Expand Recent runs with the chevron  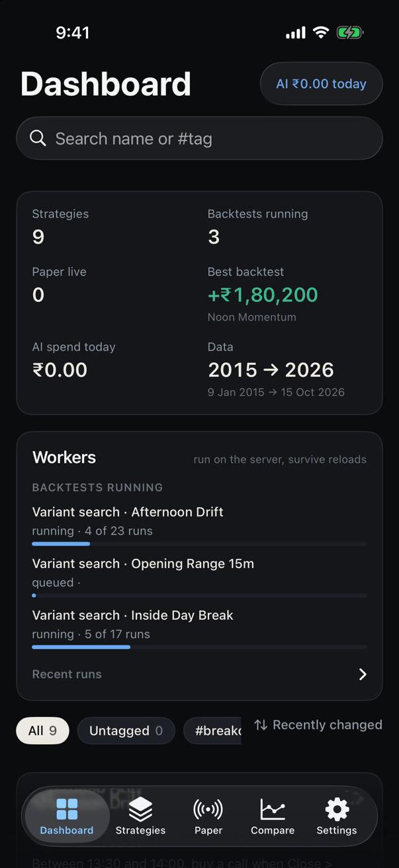click(x=363, y=674)
